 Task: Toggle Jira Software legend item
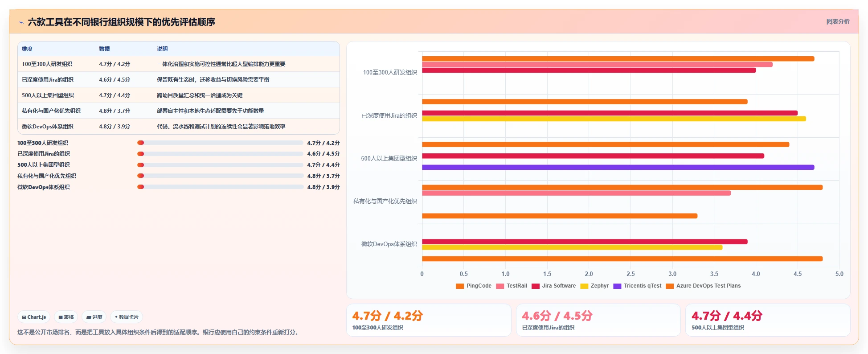(x=554, y=286)
